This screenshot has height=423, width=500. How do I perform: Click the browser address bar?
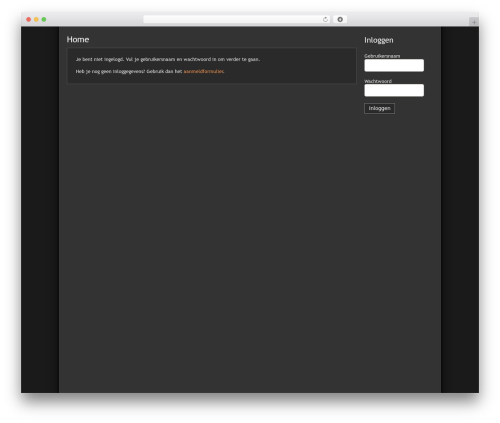[236, 19]
